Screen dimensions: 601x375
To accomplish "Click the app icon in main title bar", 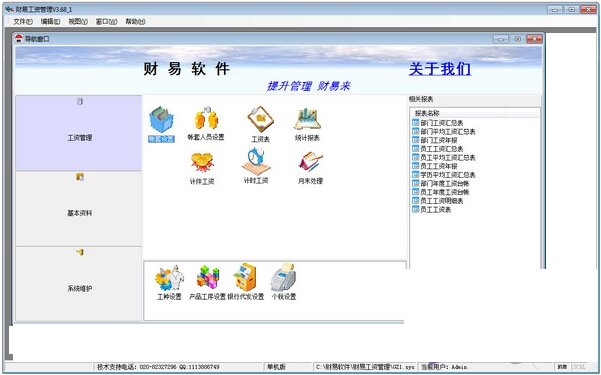I will 10,9.
